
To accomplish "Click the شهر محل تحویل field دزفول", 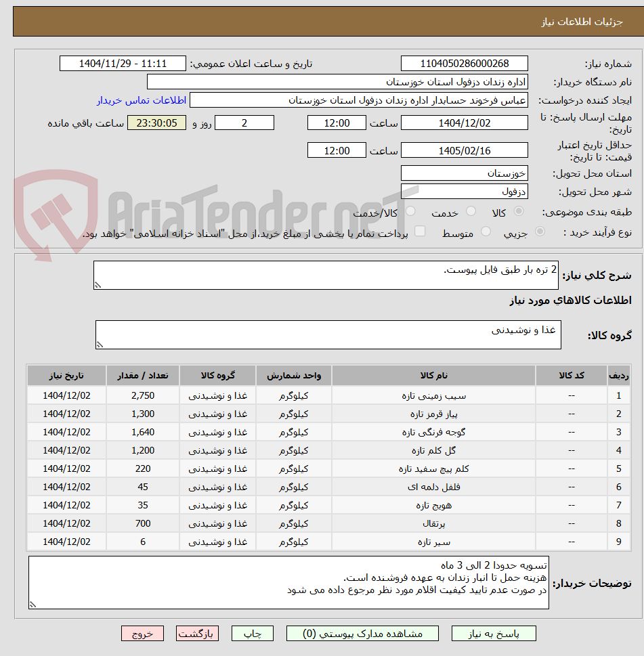I will 465,192.
